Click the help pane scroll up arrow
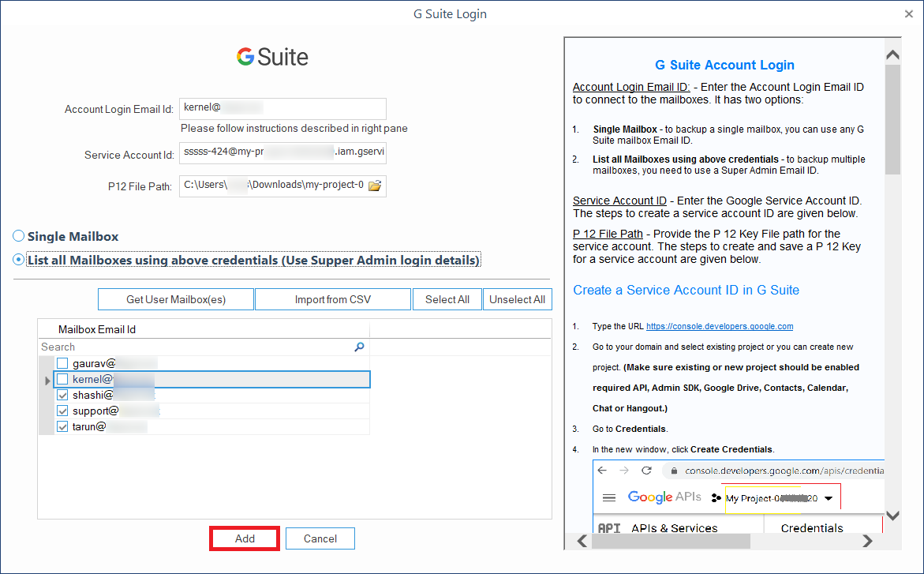924x574 pixels. 892,54
